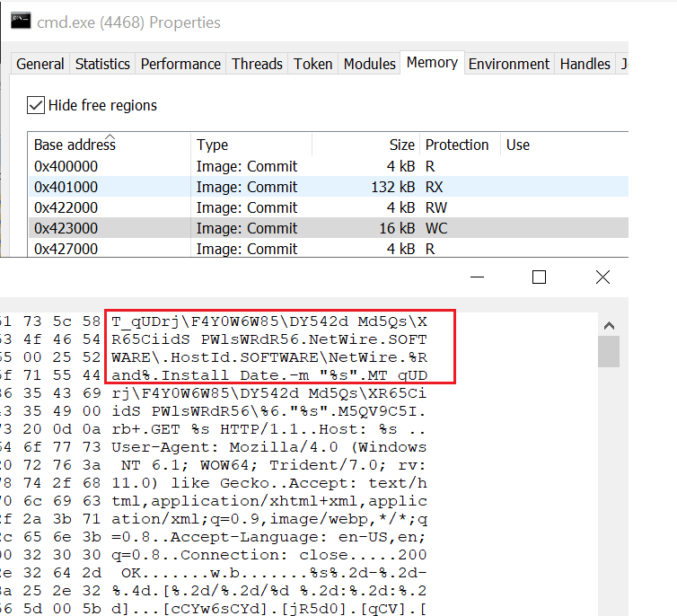
Task: Click the 11.0) like Gecko..Accept line
Action: click(x=269, y=483)
